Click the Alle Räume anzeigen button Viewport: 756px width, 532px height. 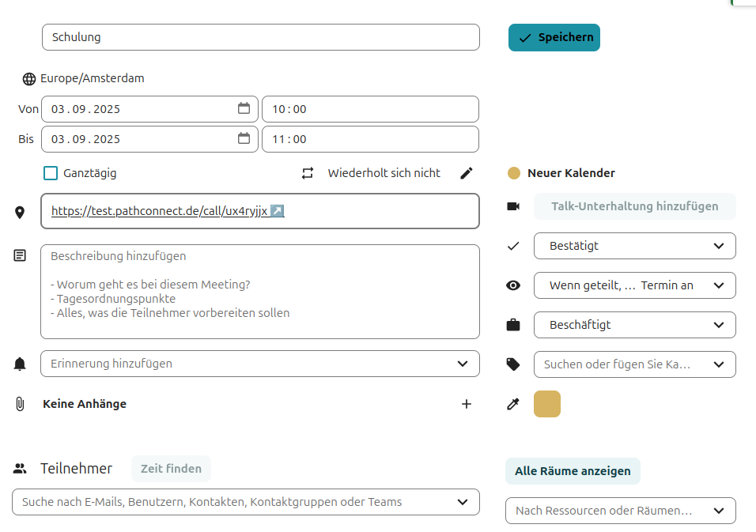(x=573, y=471)
